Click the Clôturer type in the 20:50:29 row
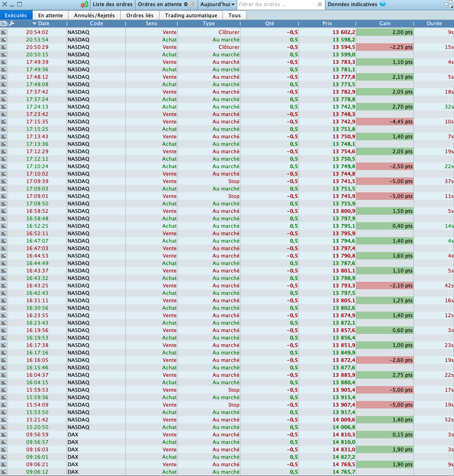The height and width of the screenshot is (476, 454). (229, 47)
